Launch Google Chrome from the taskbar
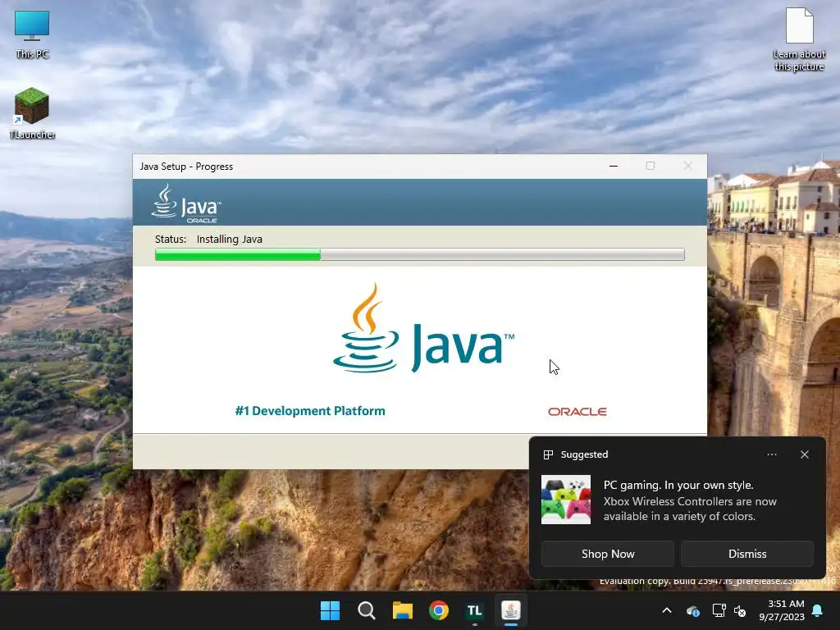The width and height of the screenshot is (840, 630). point(439,610)
